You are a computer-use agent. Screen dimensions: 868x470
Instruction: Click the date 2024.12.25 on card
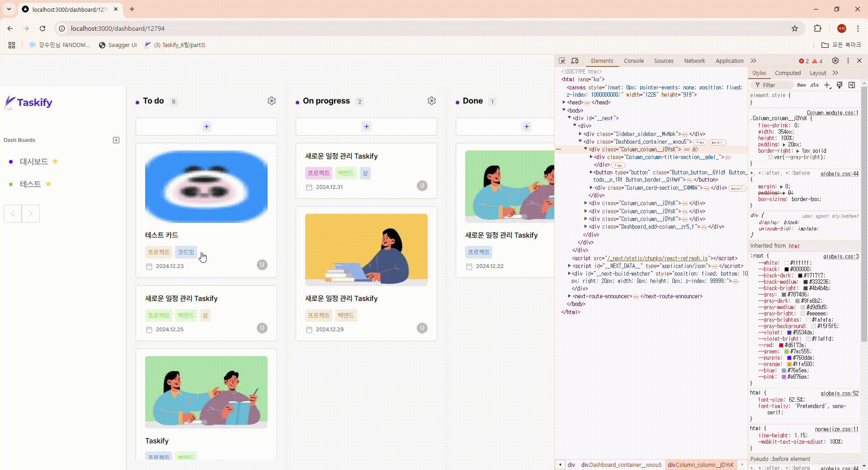(170, 329)
